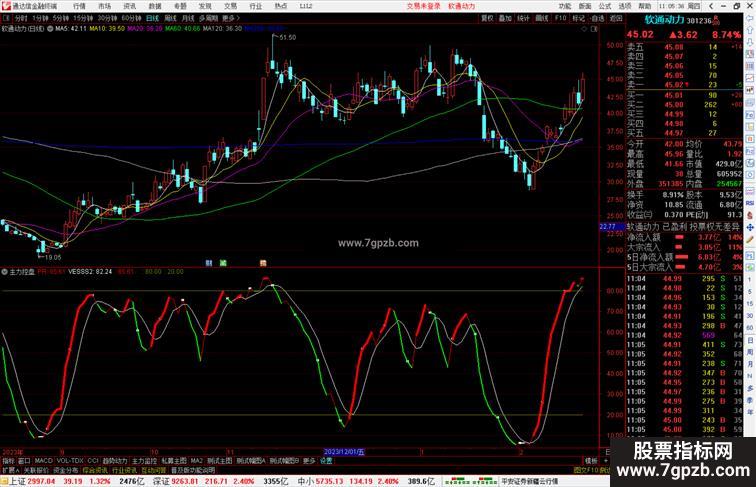Select the MA2 indicator tab
Image resolution: width=756 pixels, height=487 pixels.
[196, 461]
